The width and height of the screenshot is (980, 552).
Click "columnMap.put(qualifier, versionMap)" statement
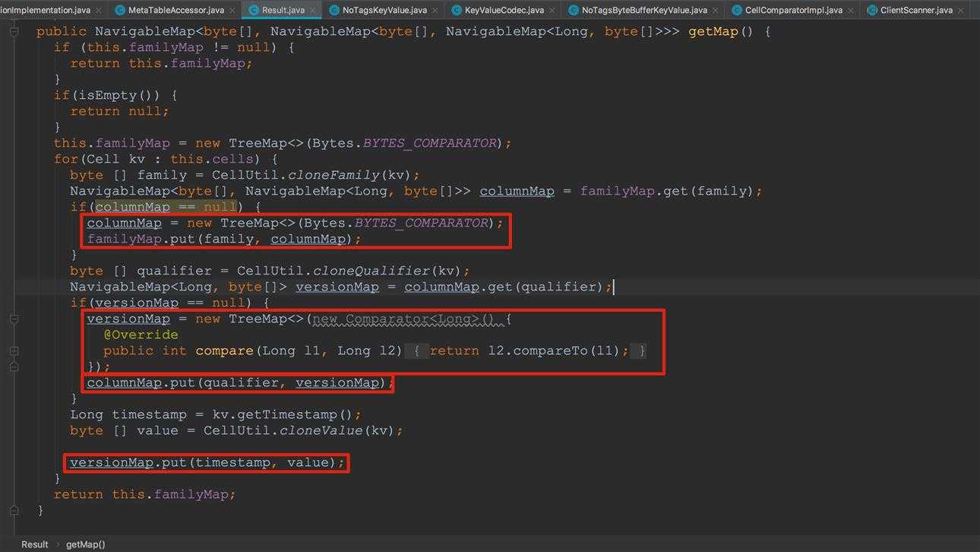(239, 383)
